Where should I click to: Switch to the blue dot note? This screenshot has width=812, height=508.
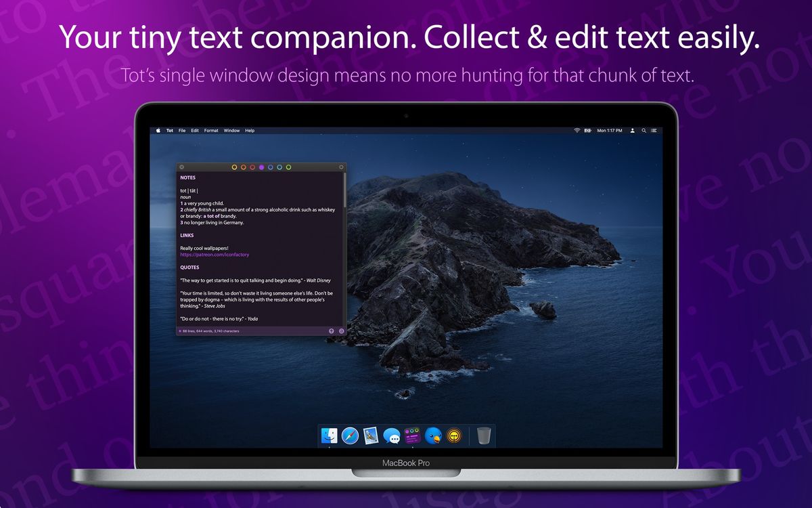270,167
